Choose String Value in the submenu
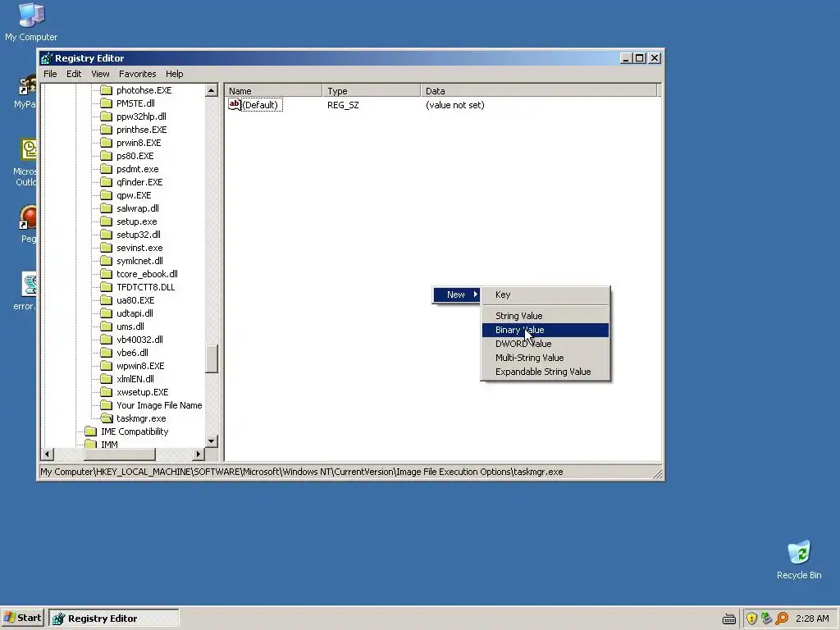Viewport: 840px width, 630px height. pos(546,316)
